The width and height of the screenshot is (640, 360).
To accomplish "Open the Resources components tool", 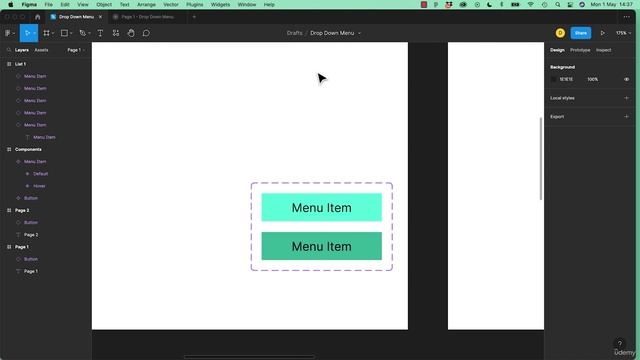I will pyautogui.click(x=116, y=33).
